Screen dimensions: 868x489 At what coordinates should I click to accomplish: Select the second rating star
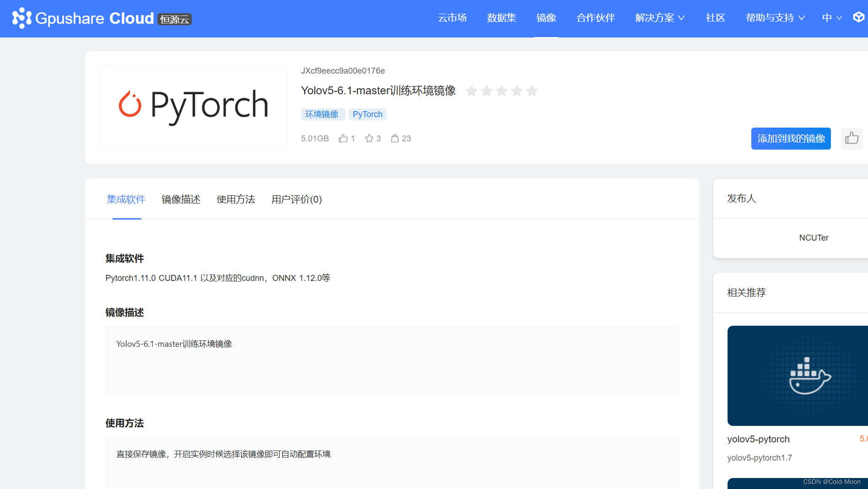(x=486, y=91)
